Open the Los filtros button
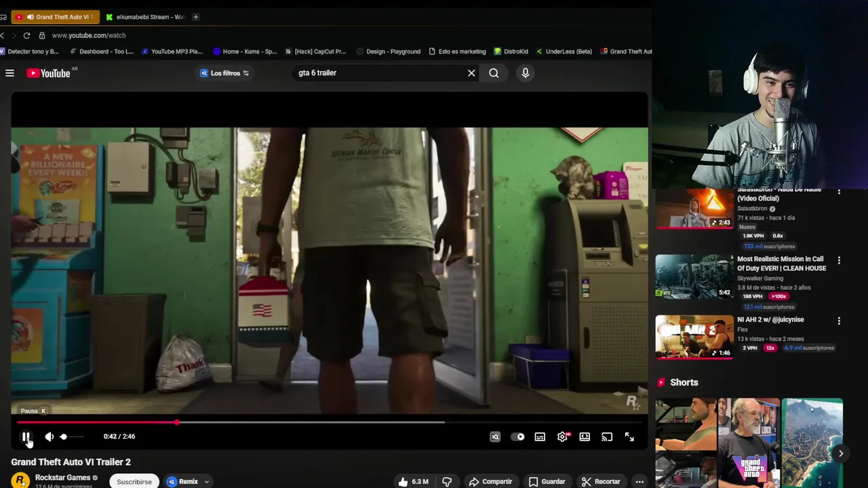 (x=224, y=73)
